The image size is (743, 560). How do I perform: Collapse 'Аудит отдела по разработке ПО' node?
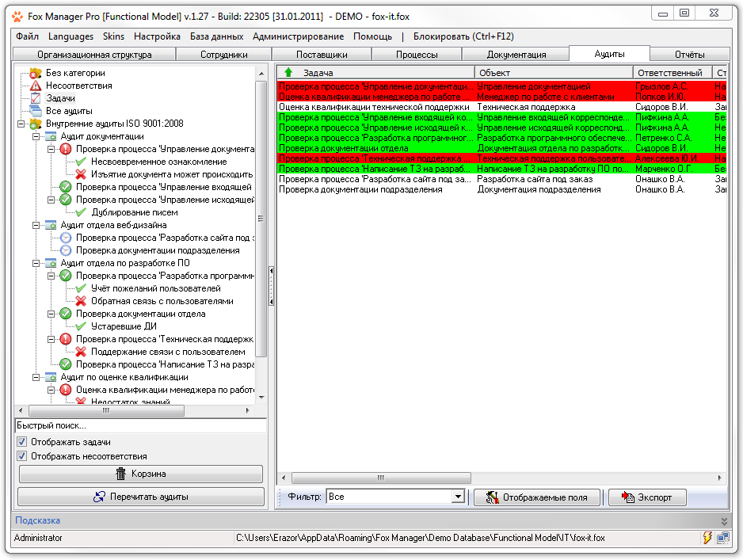click(x=36, y=263)
